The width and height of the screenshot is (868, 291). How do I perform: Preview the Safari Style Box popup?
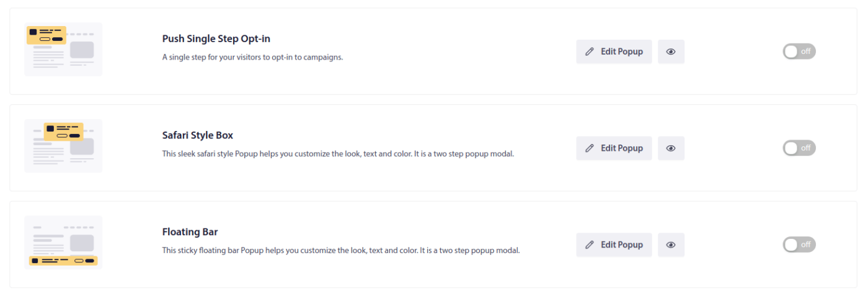671,148
